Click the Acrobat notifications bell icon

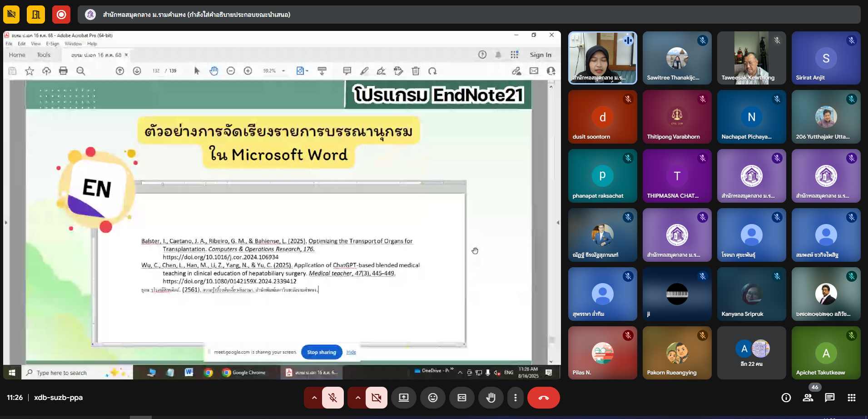click(498, 55)
